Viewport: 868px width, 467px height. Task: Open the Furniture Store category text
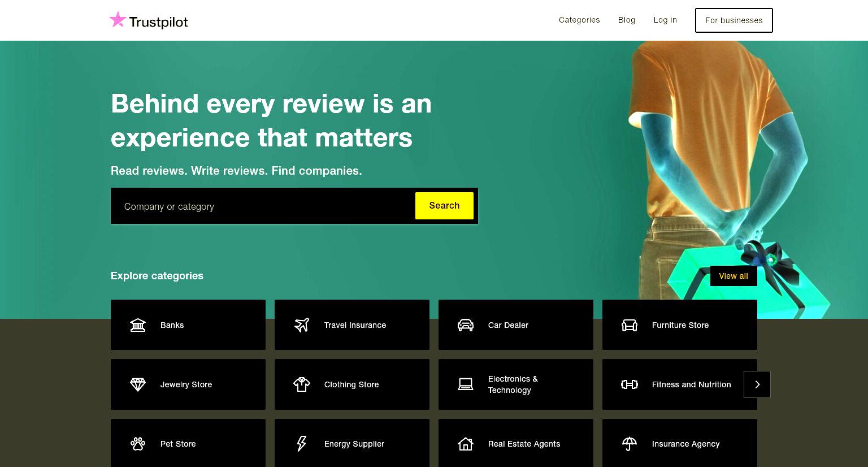[680, 325]
